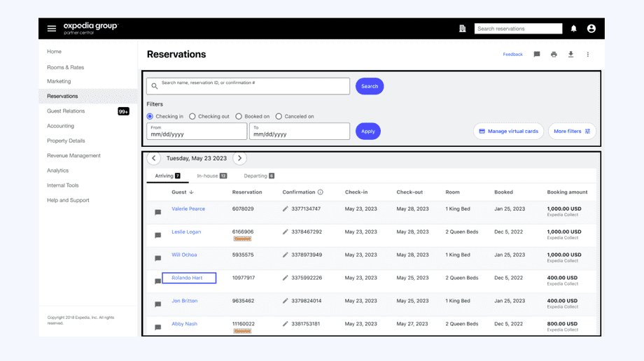Open guest Leslie Logan details
Viewport: 644px width, 361px height.
pyautogui.click(x=186, y=232)
